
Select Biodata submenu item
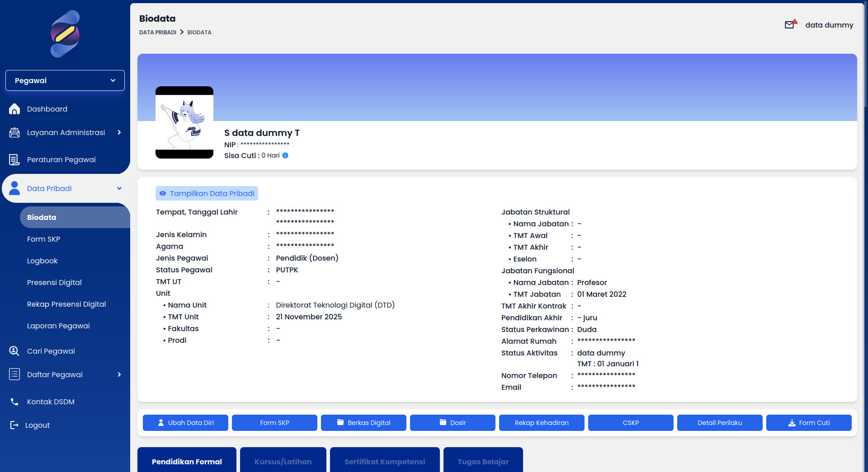[x=75, y=217]
